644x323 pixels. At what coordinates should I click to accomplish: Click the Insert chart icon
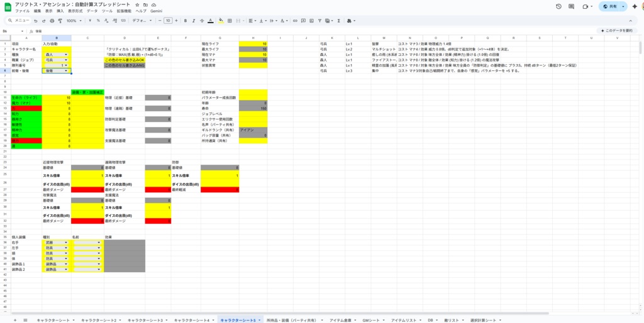[311, 21]
